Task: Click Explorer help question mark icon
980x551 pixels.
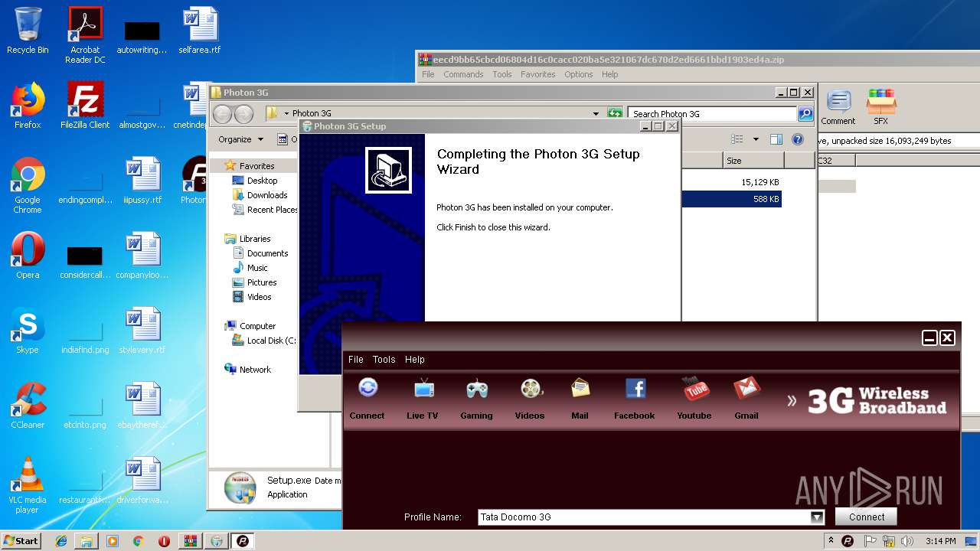Action: 798,139
